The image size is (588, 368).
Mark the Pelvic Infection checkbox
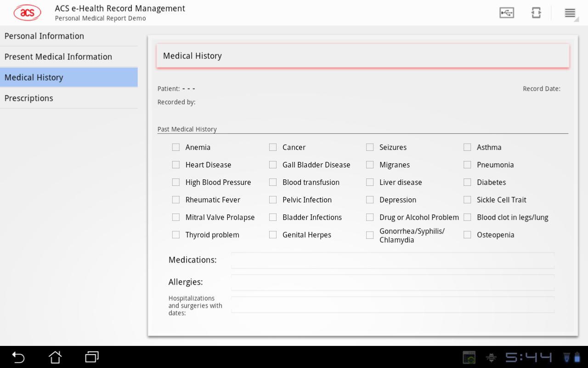pos(273,200)
